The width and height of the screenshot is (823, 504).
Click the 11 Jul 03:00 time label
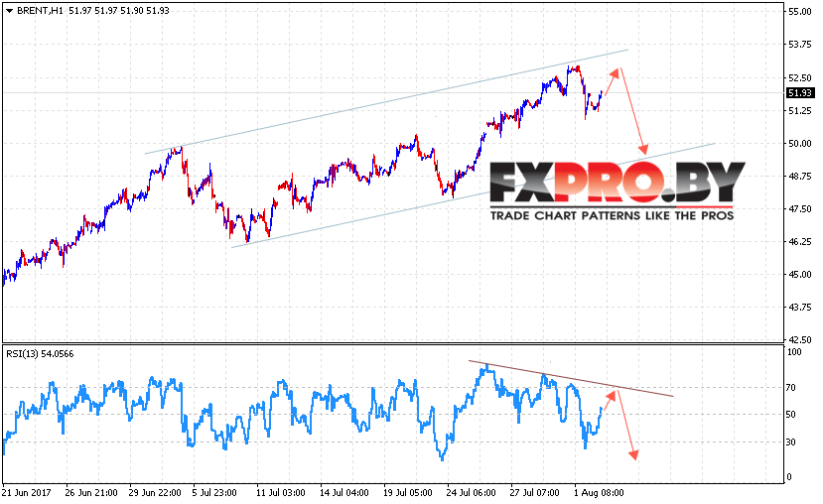(280, 493)
